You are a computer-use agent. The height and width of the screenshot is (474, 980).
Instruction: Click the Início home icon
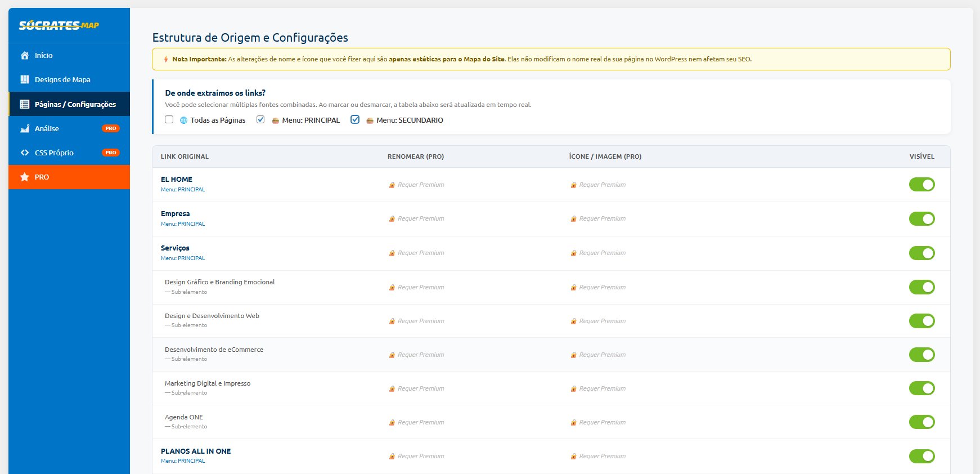pyautogui.click(x=25, y=55)
